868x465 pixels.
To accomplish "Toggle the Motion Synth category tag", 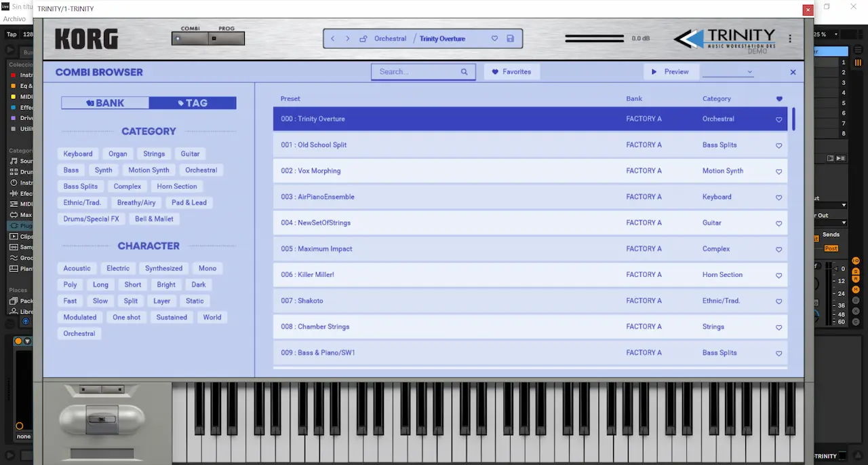I will pos(149,170).
